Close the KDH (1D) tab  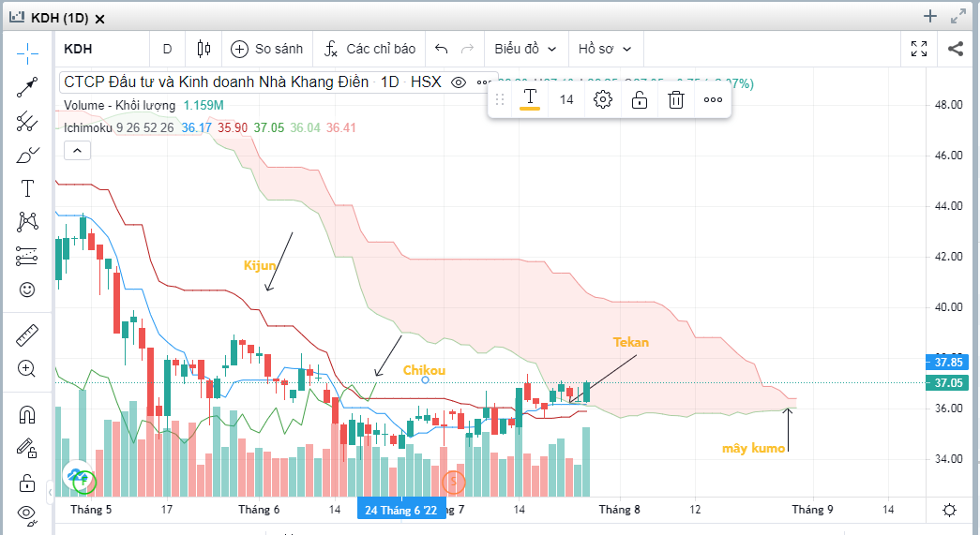pyautogui.click(x=99, y=19)
